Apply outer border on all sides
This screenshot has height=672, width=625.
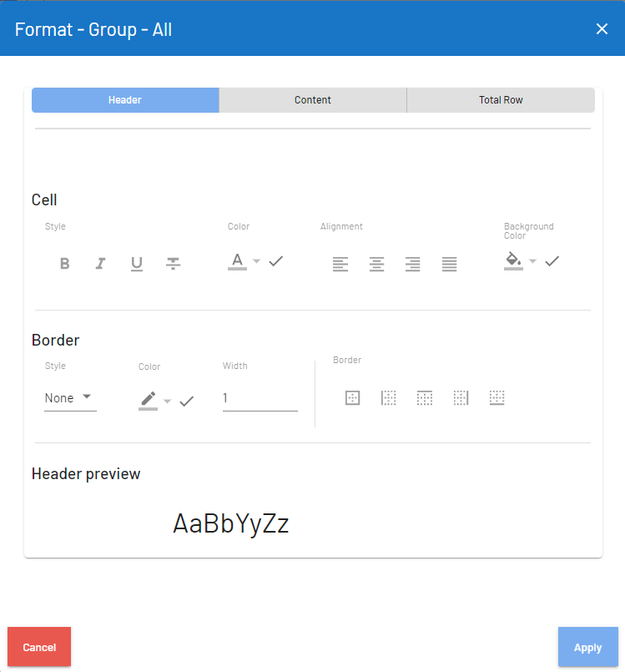(352, 398)
